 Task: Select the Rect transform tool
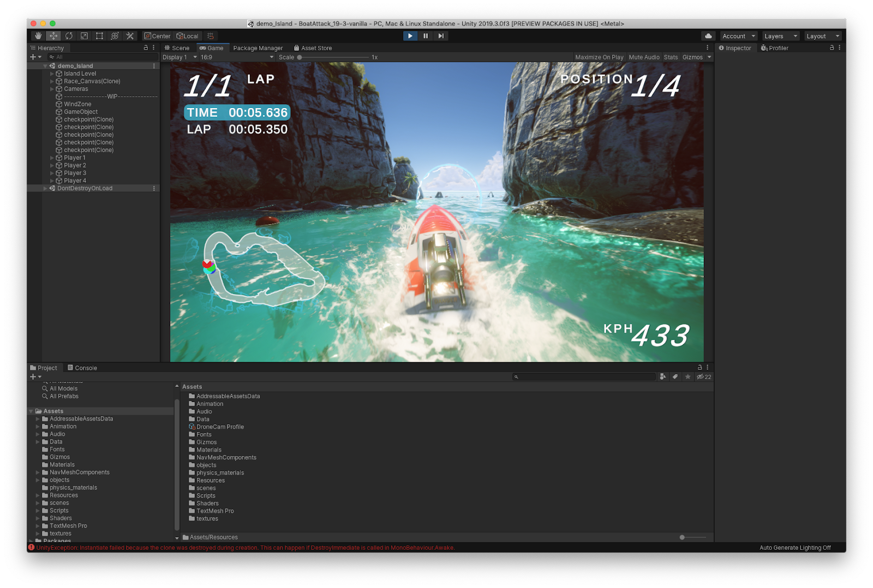click(x=99, y=36)
